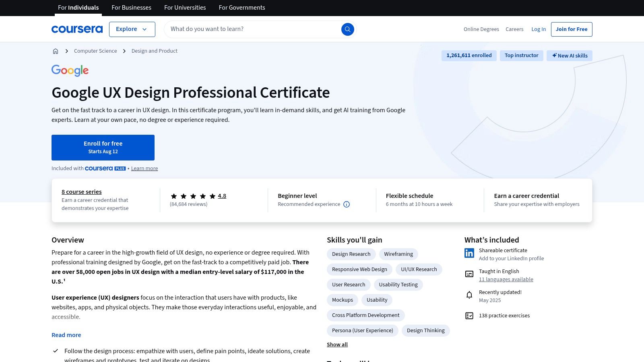This screenshot has width=644, height=362.
Task: Click the Usability Testing skill tag
Action: [398, 285]
